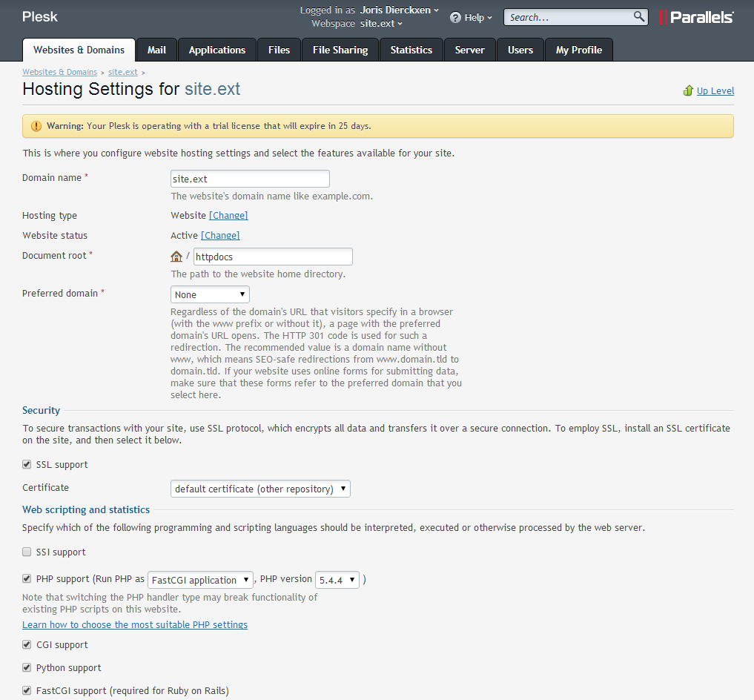Viewport: 754px width, 700px height.
Task: Toggle the Python support checkbox
Action: tap(27, 668)
